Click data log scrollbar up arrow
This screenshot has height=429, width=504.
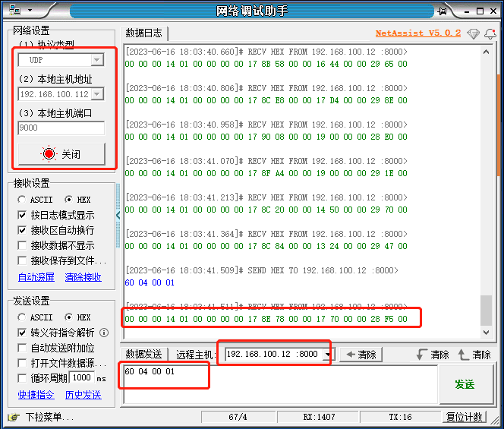487,52
